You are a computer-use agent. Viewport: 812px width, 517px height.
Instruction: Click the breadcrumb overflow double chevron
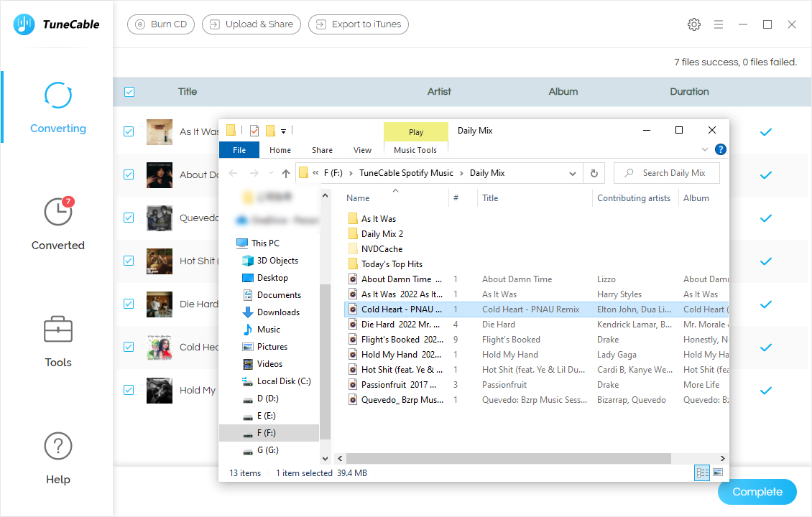[x=315, y=173]
